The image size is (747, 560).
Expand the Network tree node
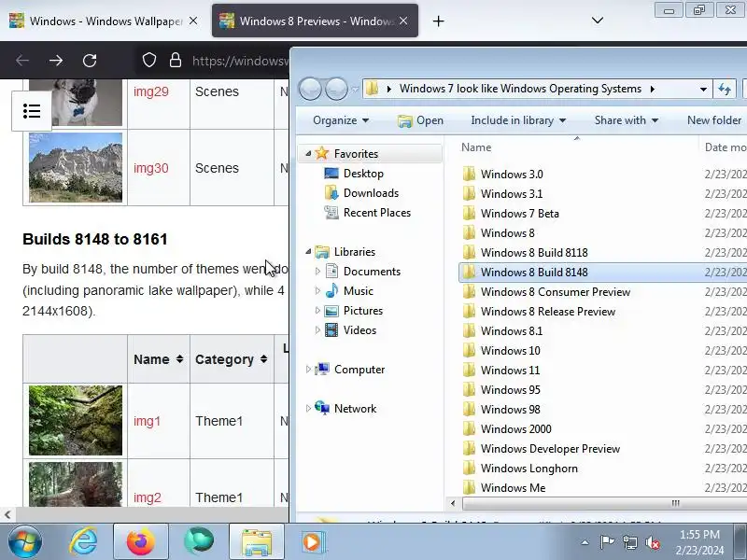(x=308, y=408)
